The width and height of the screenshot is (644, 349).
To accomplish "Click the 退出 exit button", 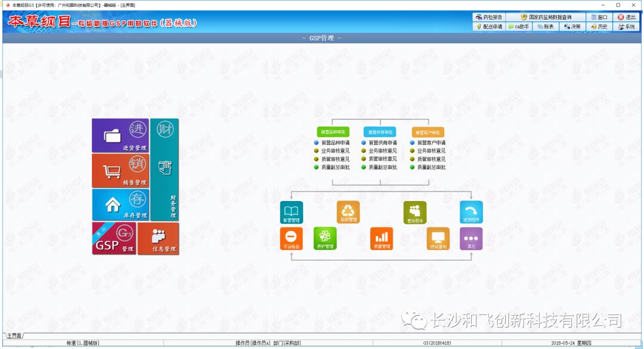I will [626, 17].
